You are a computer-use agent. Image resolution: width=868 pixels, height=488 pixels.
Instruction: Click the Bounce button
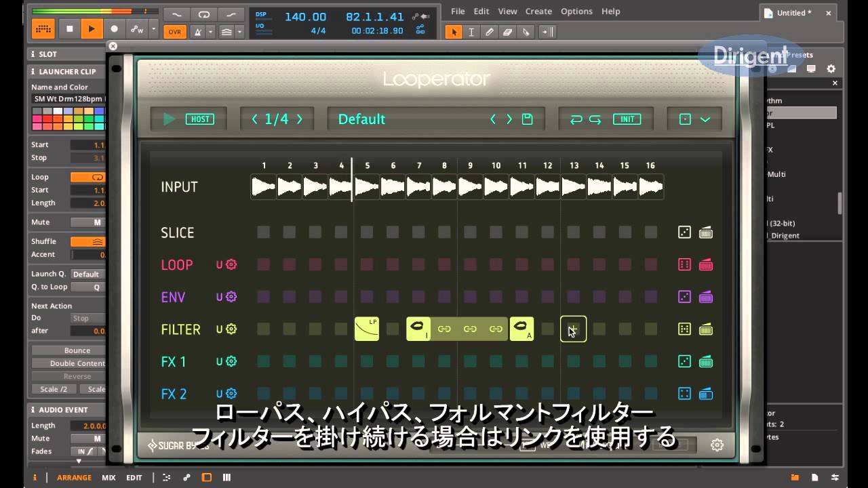[69, 350]
